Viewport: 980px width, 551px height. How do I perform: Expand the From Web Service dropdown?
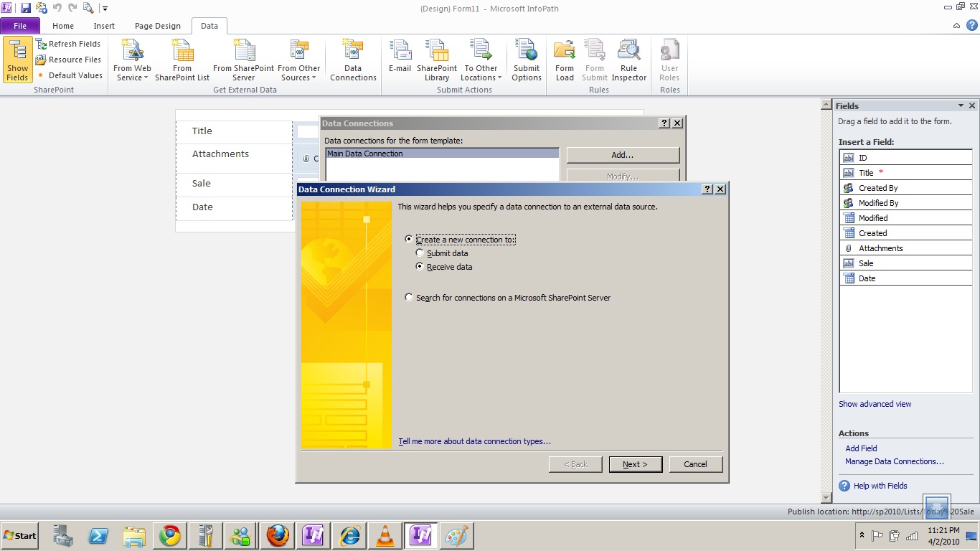132,73
